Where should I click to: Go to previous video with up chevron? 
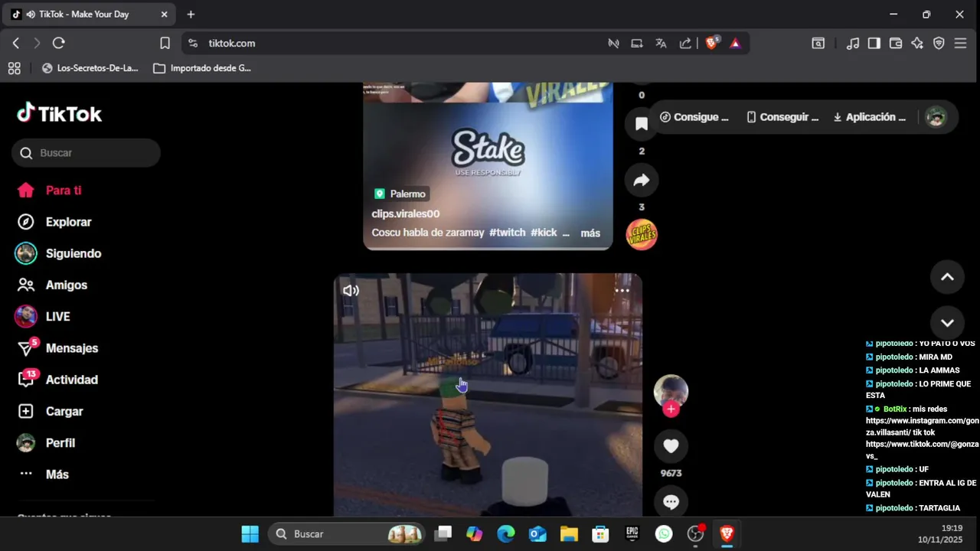[947, 277]
